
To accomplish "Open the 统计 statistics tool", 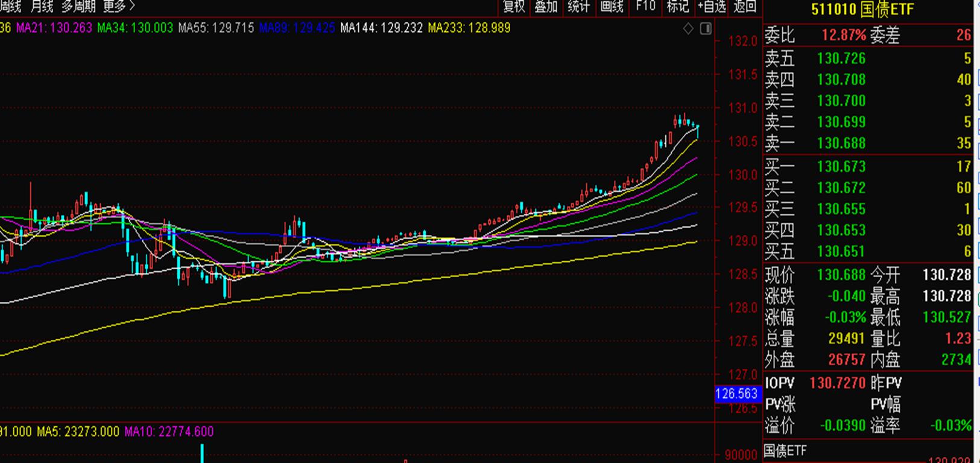I will (579, 7).
